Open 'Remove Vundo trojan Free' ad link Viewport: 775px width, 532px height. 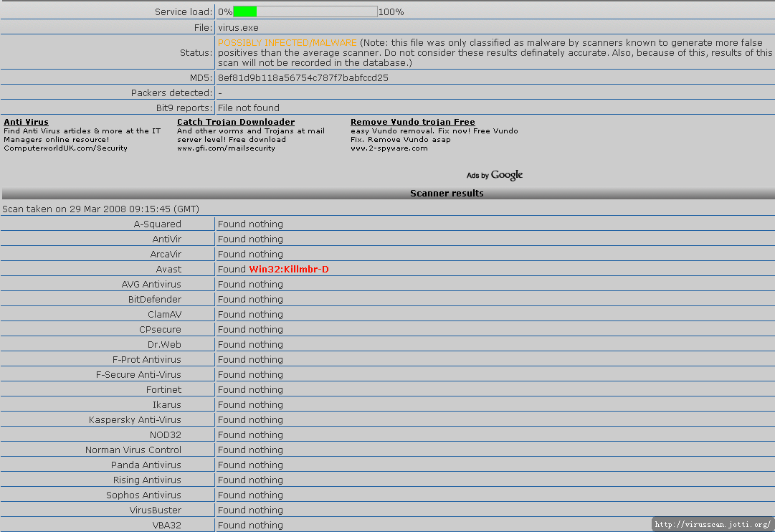point(412,122)
